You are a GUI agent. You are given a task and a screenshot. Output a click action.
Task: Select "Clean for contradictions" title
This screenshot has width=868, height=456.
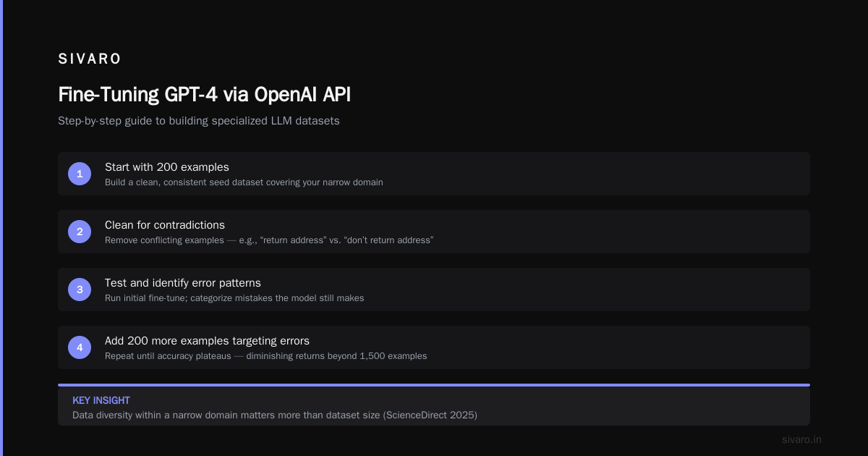[165, 225]
